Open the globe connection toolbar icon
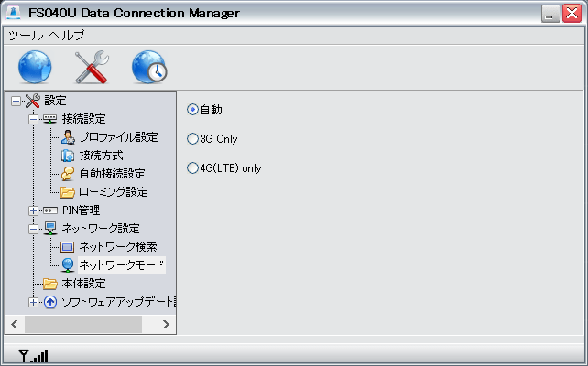The image size is (588, 366). [35, 67]
